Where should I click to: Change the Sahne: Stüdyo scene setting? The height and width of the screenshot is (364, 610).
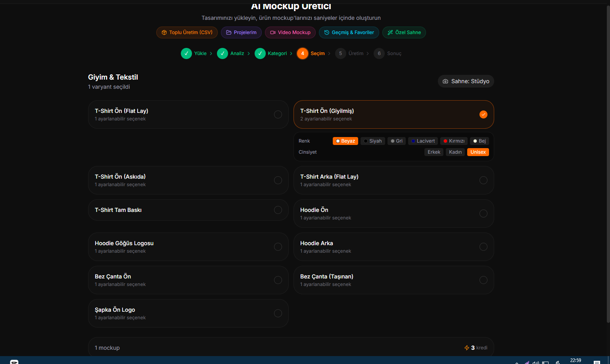pyautogui.click(x=466, y=81)
